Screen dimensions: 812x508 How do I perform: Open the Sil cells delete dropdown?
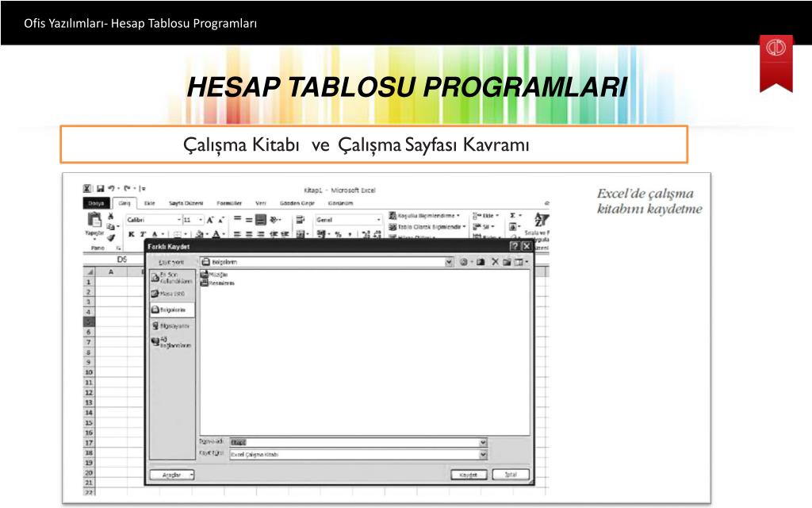click(484, 227)
